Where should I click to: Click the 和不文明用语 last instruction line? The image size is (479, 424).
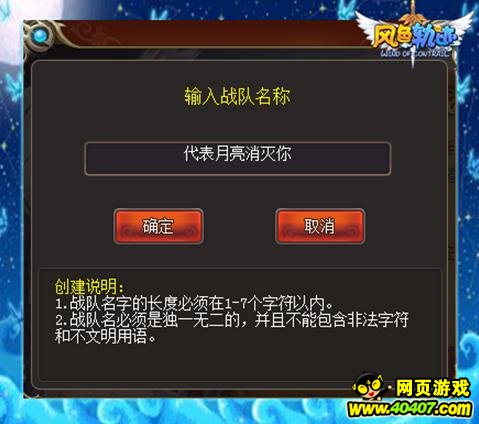pos(105,336)
